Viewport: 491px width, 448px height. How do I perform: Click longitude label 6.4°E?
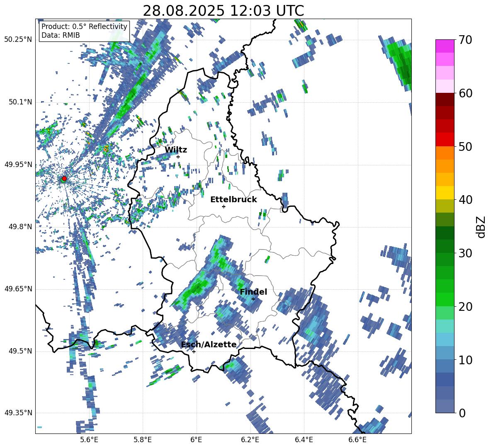[x=304, y=440]
